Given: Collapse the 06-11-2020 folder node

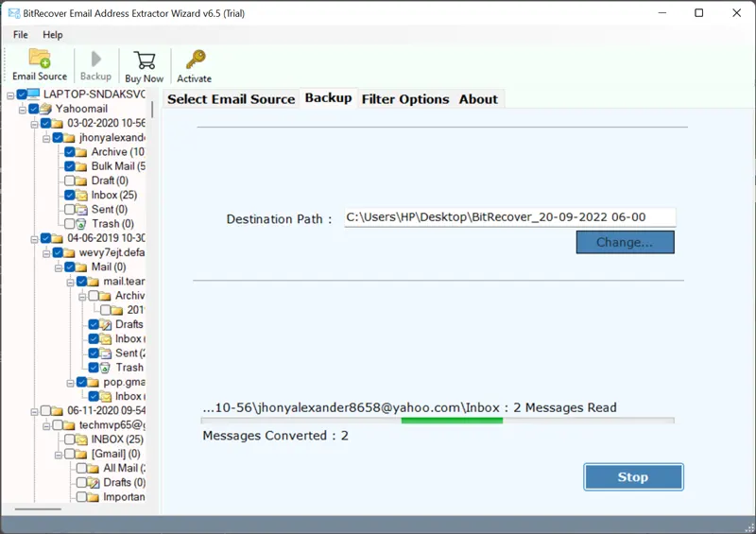Looking at the screenshot, I should [x=33, y=411].
